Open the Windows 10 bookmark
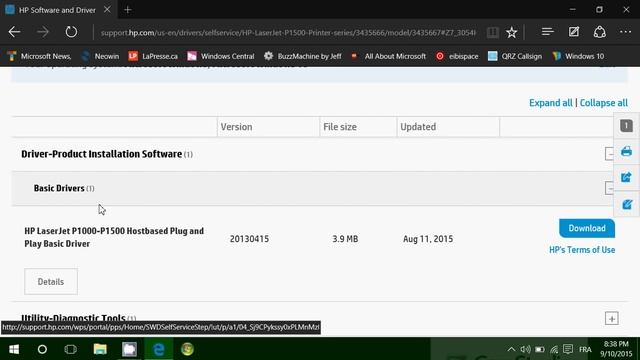 point(578,56)
